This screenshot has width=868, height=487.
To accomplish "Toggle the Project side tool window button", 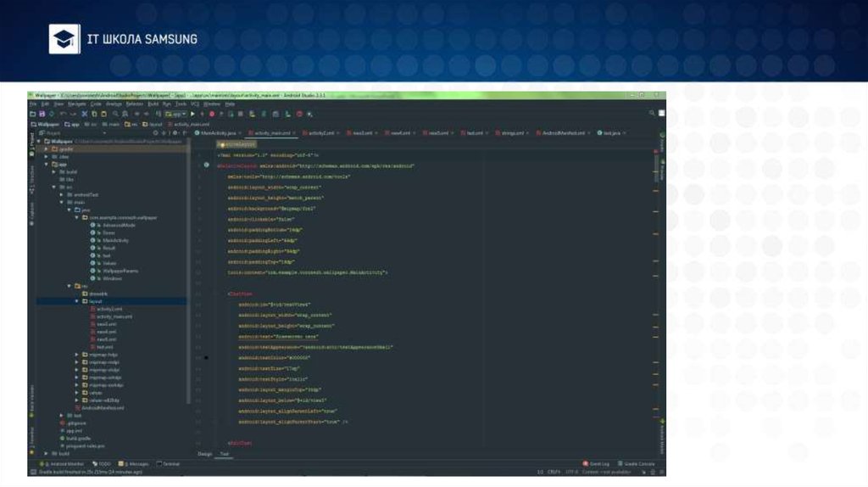I will tap(32, 140).
